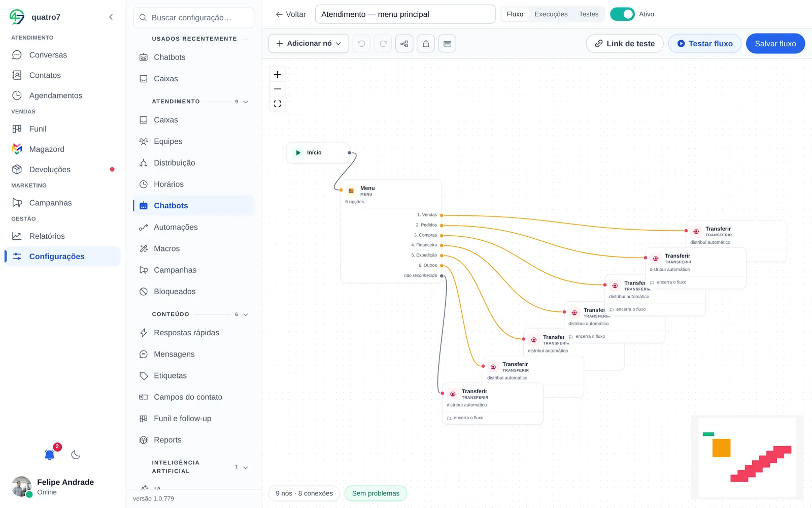Click the flow minimap overview

[x=747, y=457]
